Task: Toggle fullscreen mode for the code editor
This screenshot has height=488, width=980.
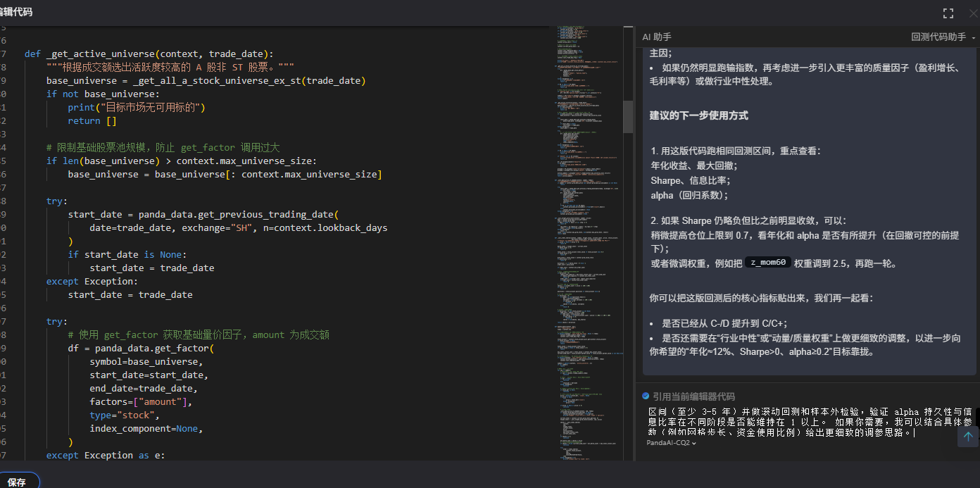Action: (x=948, y=13)
